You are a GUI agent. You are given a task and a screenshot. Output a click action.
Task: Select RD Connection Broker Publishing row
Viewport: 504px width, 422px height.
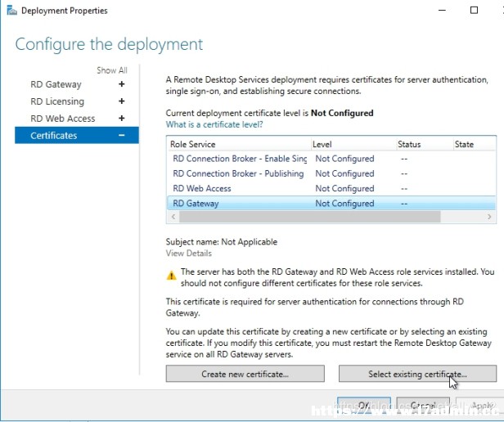331,173
